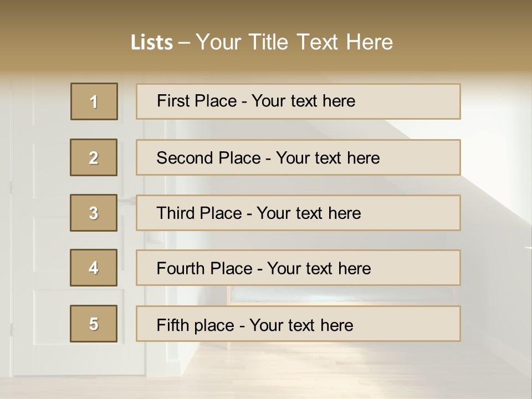Click the bold word Lists in title
The height and width of the screenshot is (399, 532).
[x=152, y=43]
